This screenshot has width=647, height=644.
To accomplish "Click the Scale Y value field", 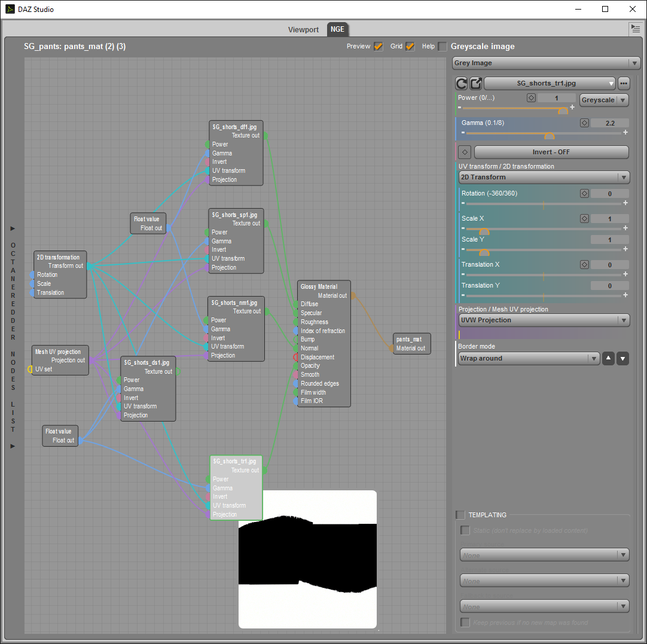I will pos(610,240).
